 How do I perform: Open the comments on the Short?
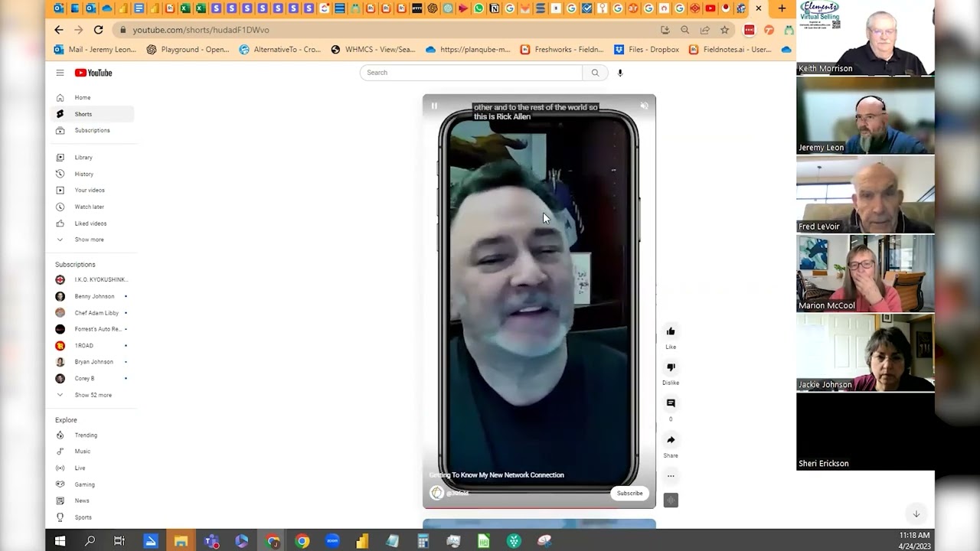click(671, 403)
